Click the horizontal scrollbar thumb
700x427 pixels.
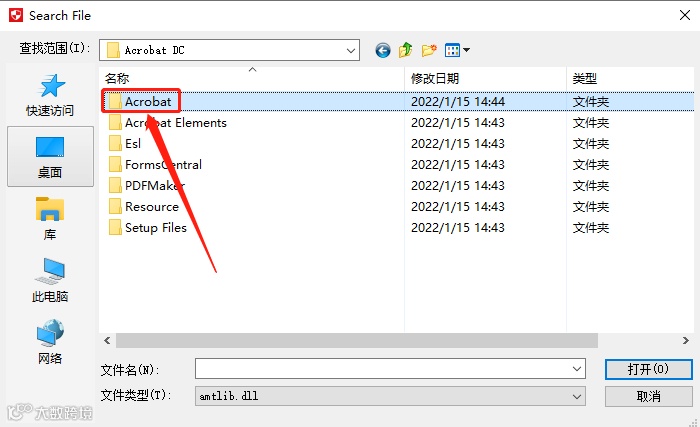click(357, 340)
